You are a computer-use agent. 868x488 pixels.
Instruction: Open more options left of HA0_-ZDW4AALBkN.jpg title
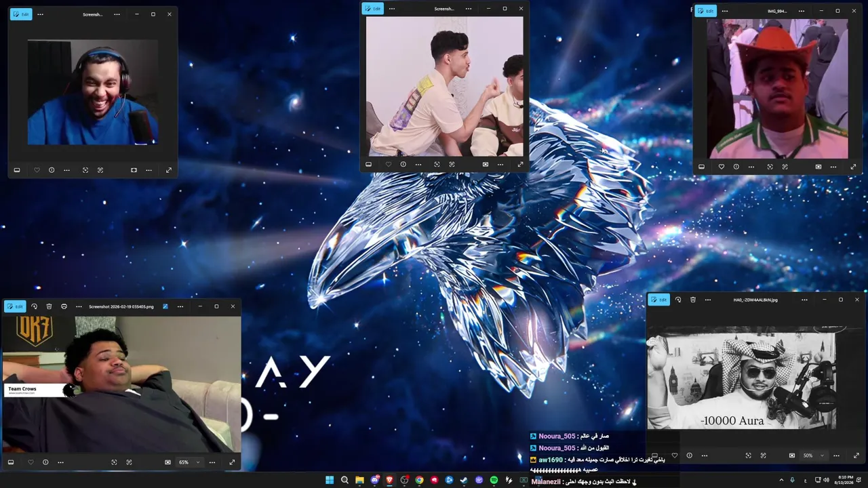[x=708, y=300]
